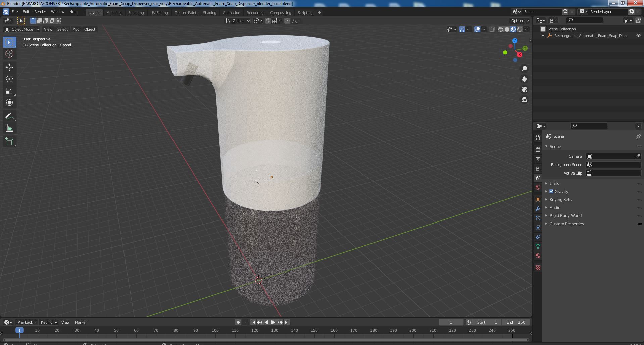Activate the Rotate tool
The width and height of the screenshot is (644, 345).
click(x=9, y=79)
